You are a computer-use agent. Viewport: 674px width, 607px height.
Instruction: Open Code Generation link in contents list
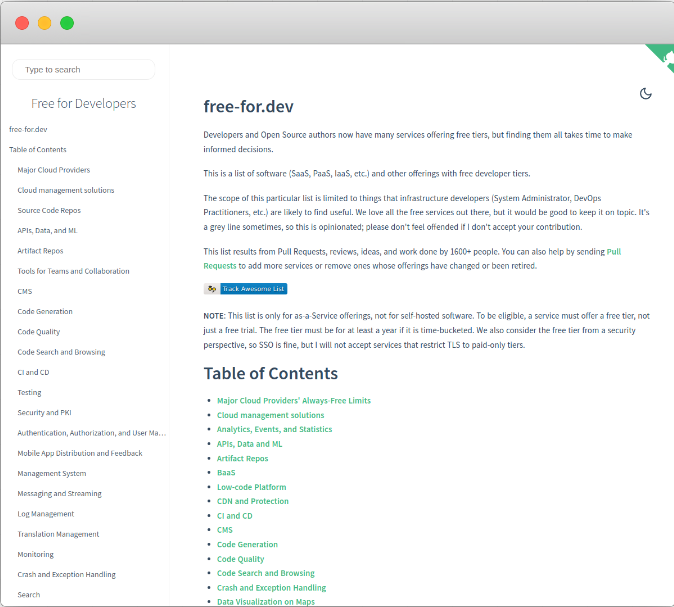click(247, 545)
